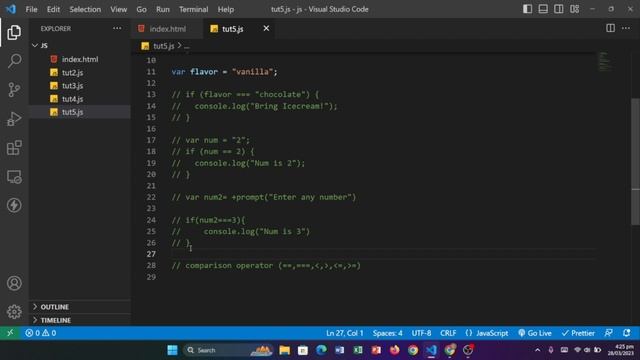Switch to the index.html editor tab
Image resolution: width=640 pixels, height=360 pixels.
(167, 29)
